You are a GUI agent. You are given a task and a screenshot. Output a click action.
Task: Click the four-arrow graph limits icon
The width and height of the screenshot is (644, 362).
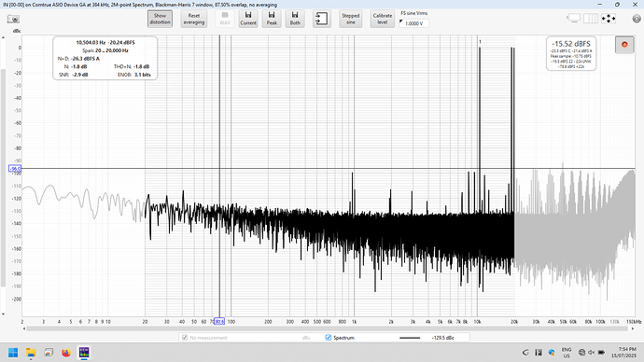[609, 19]
